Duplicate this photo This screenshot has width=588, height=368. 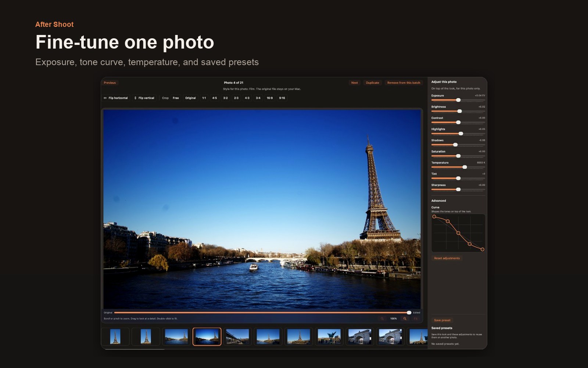[372, 83]
